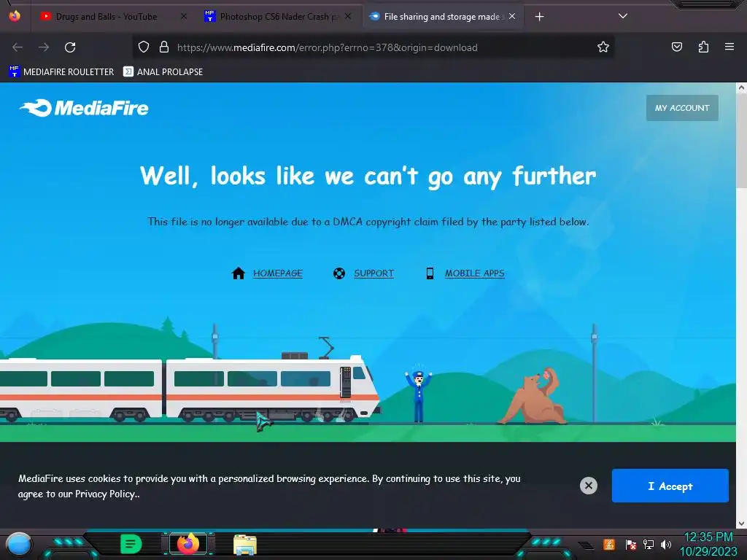Click the lifebuoy support icon

(x=339, y=273)
